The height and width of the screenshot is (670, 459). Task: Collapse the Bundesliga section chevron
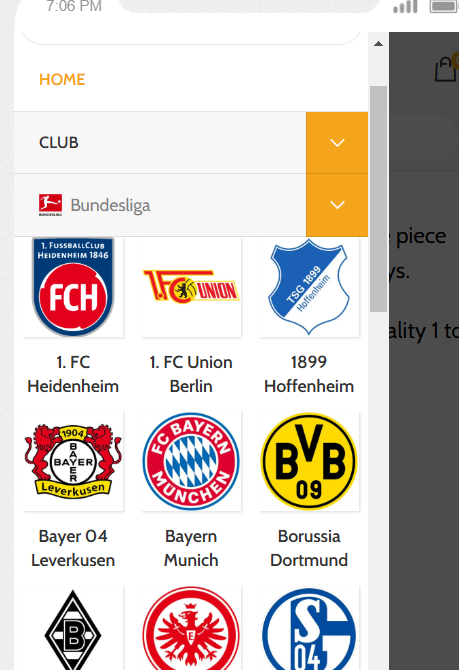coord(337,205)
